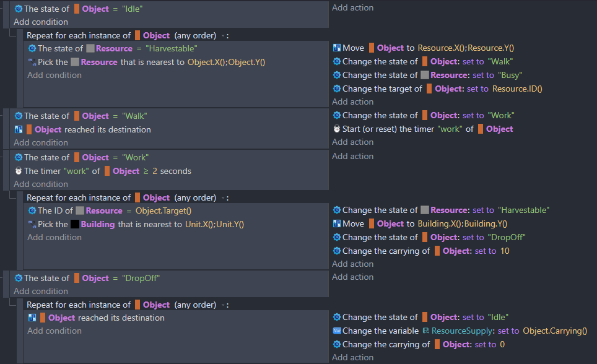
Task: Click the black Building object icon in the condition
Action: click(74, 224)
